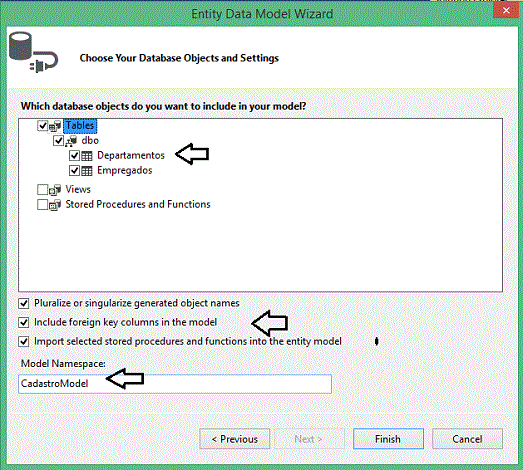
Task: Toggle Include foreign key columns in the model
Action: [x=24, y=323]
